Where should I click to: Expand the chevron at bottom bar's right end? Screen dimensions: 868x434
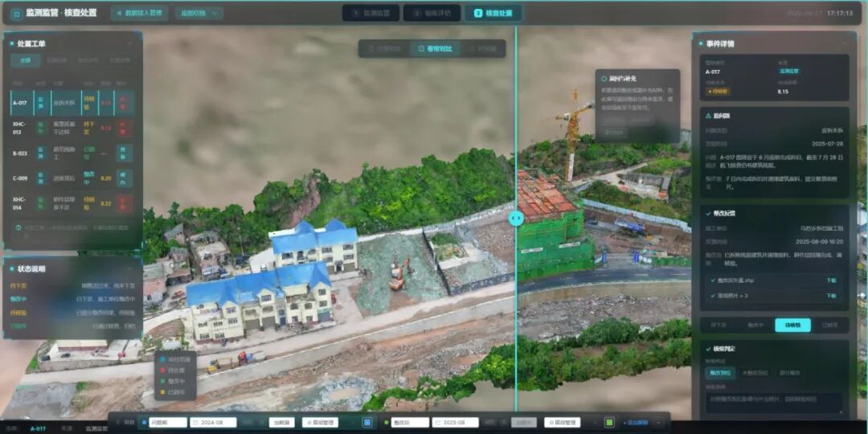tap(659, 423)
